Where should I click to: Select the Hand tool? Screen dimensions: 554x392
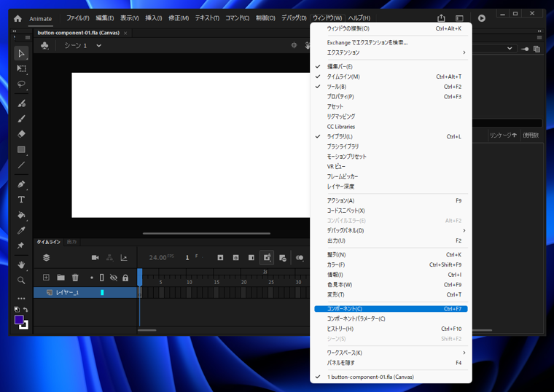[21, 264]
